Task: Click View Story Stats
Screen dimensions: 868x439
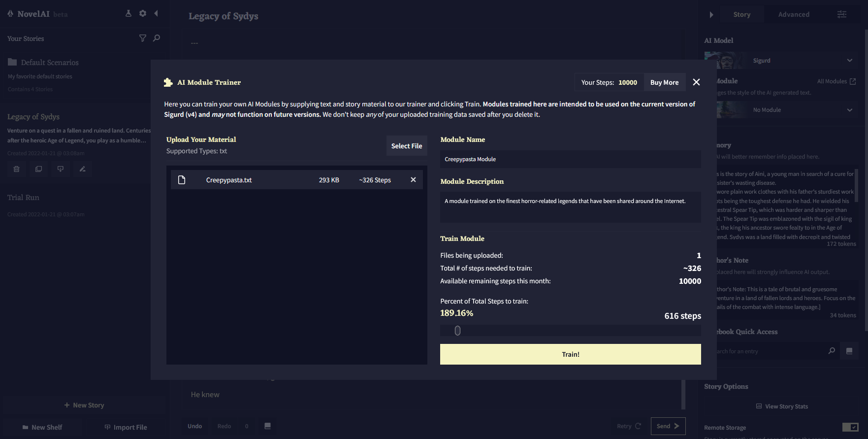Action: point(782,406)
